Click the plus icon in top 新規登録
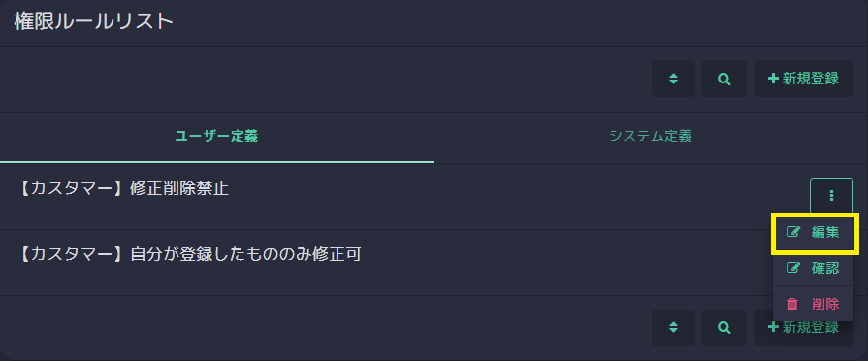Screen dimensions: 868x361 [773, 79]
